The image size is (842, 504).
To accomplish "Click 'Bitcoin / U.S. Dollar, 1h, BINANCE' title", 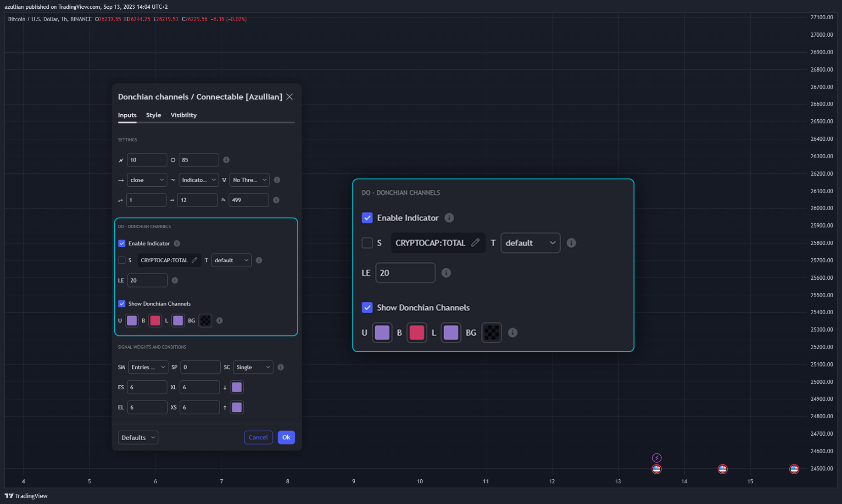I will (50, 19).
